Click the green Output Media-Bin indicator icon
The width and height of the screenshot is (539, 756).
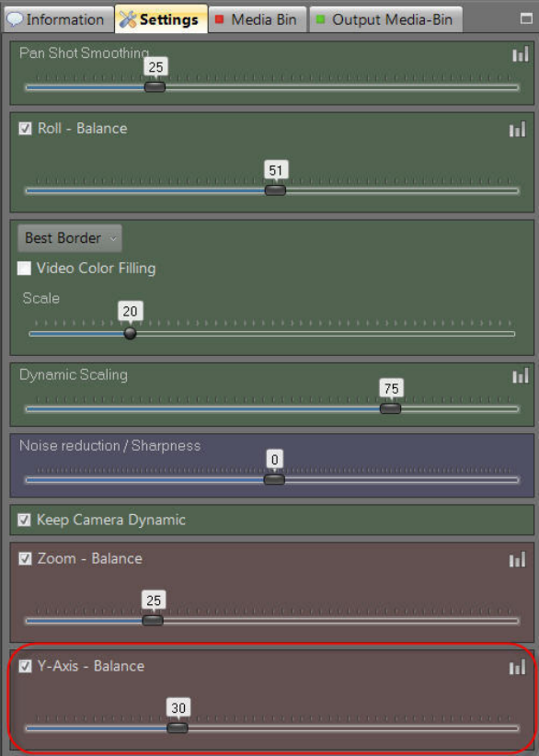point(320,19)
